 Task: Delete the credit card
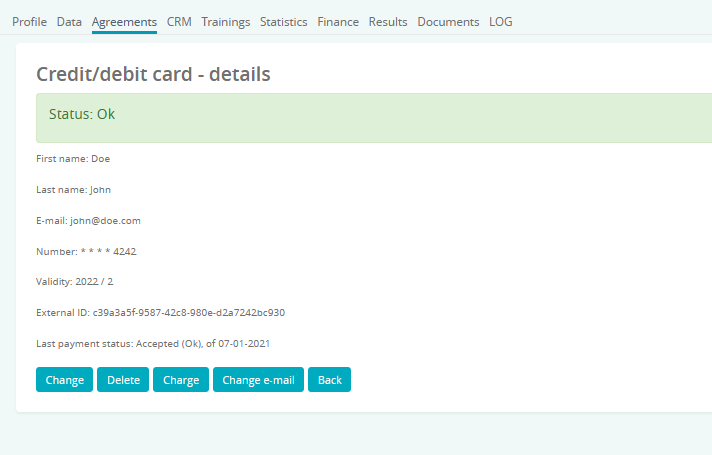[123, 380]
